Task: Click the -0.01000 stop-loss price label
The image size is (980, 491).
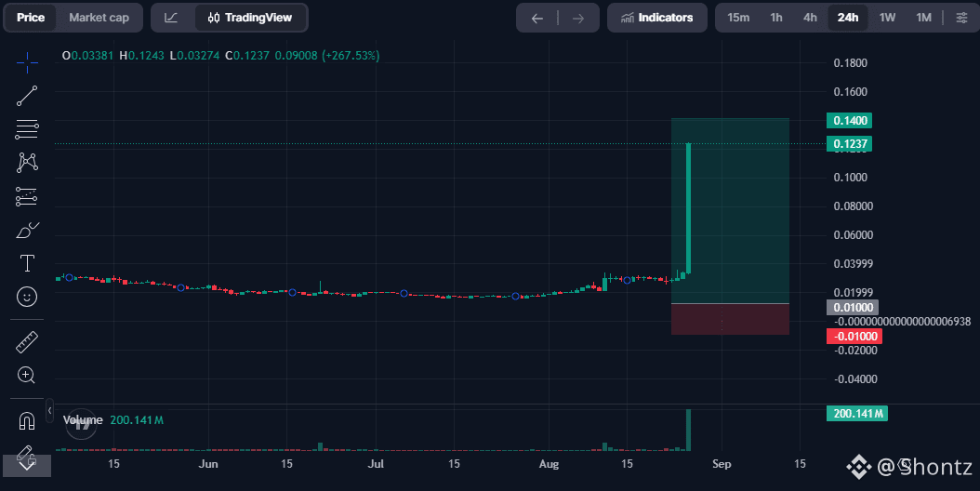Action: point(854,336)
